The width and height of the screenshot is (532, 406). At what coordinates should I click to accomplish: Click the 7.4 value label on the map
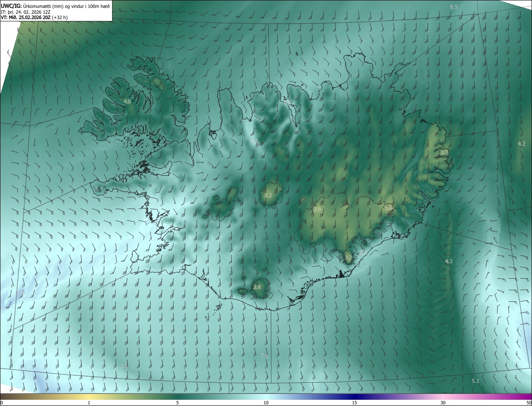pos(264,356)
